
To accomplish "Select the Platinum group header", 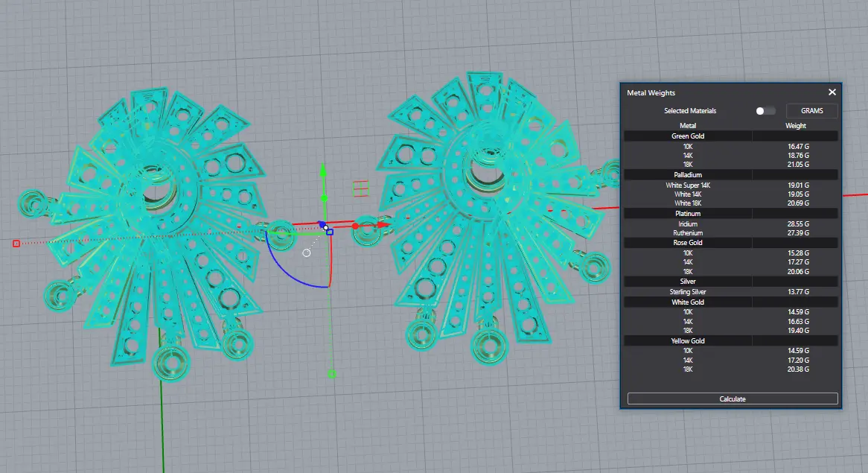I will (688, 214).
